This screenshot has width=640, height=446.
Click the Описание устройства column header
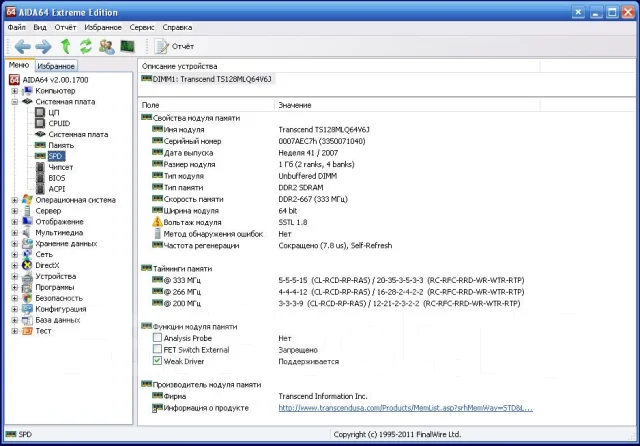pyautogui.click(x=339, y=66)
